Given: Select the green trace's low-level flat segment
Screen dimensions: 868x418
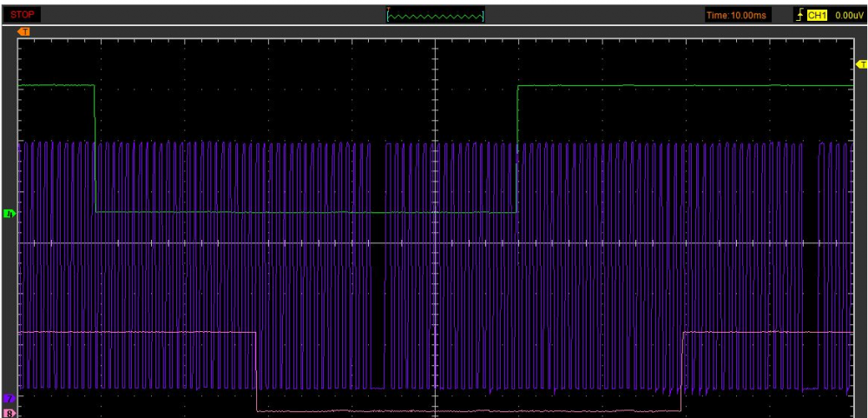Looking at the screenshot, I should [x=304, y=212].
